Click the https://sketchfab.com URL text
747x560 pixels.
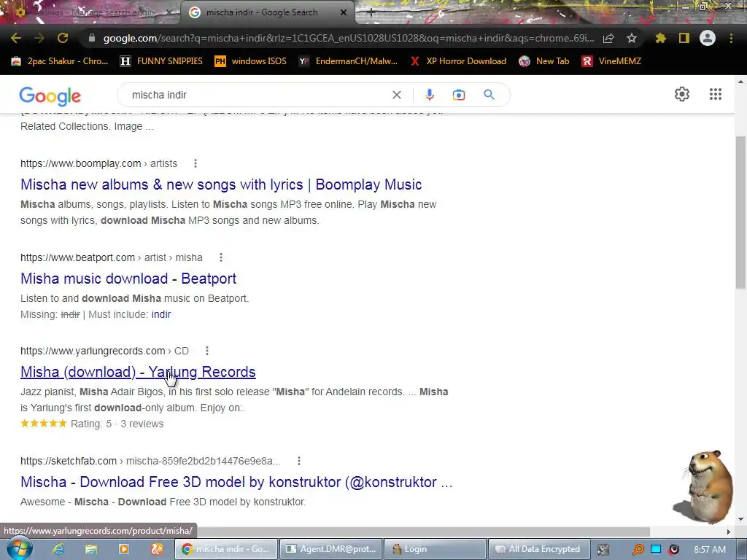click(x=69, y=461)
